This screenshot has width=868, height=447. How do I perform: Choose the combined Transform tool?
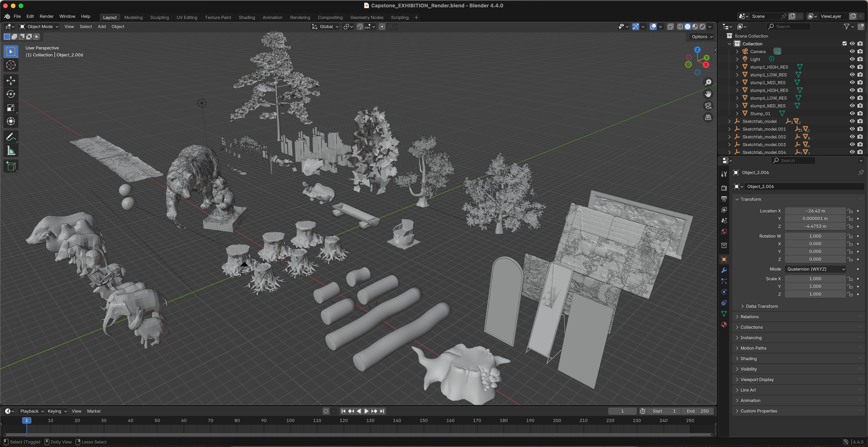click(11, 121)
